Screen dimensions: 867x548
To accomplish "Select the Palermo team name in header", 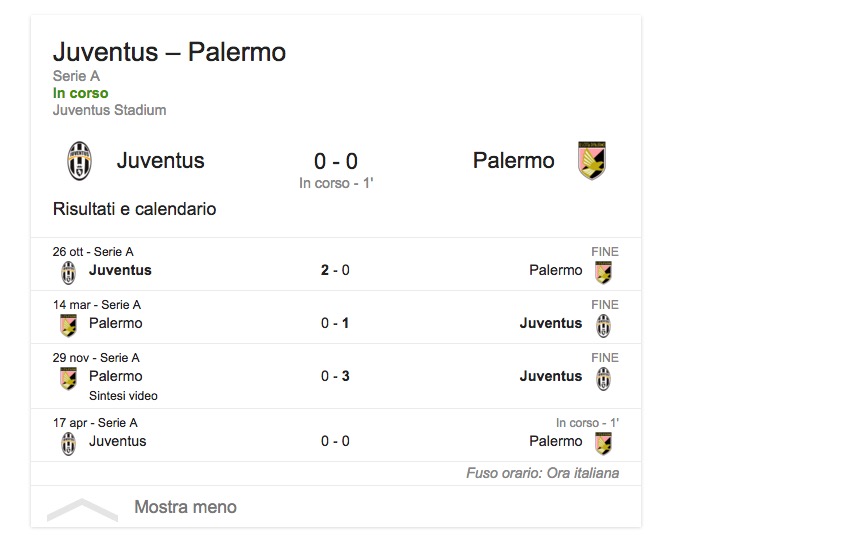I will pos(513,160).
